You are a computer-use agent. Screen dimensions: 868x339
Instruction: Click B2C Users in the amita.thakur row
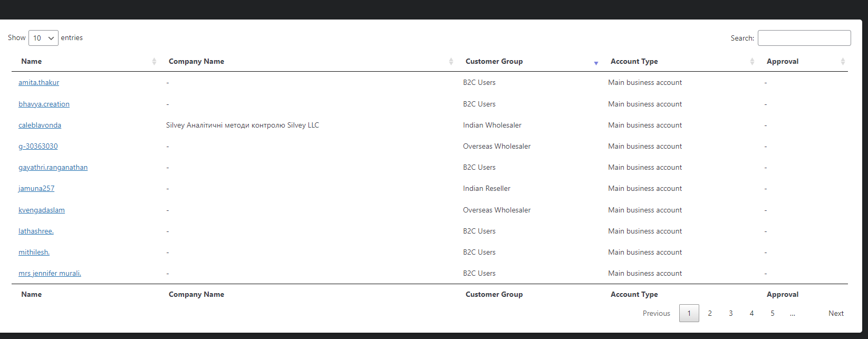coord(479,83)
